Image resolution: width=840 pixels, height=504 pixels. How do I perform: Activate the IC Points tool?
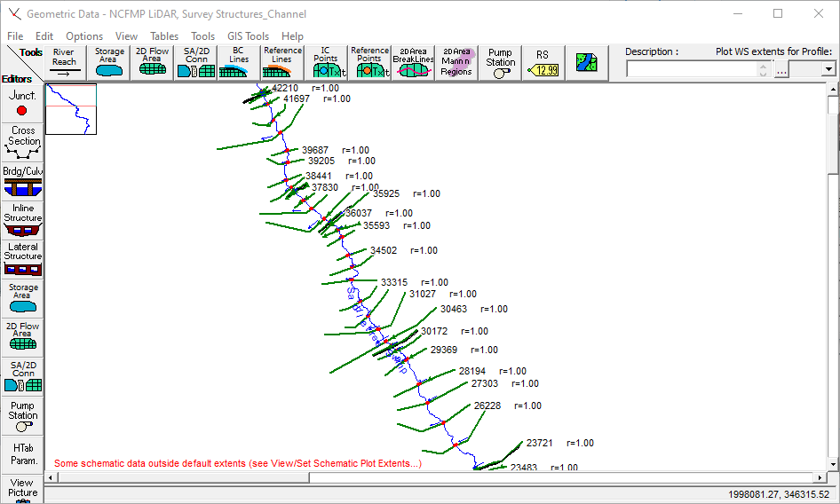(x=325, y=63)
